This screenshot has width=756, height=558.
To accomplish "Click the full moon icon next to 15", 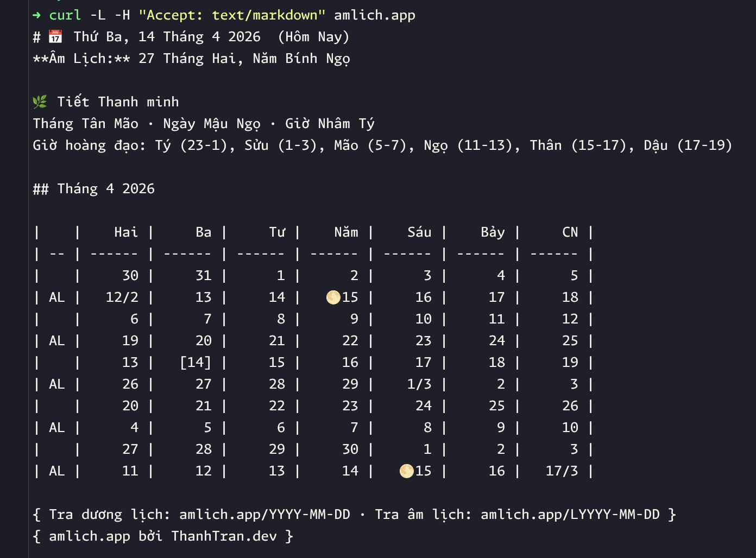I will pyautogui.click(x=333, y=297).
